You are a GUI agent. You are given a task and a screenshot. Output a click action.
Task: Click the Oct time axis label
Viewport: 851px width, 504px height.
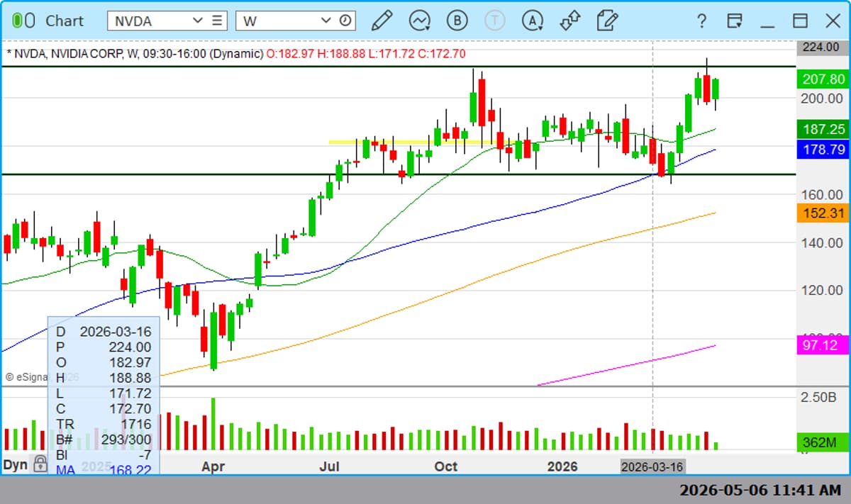(x=446, y=466)
